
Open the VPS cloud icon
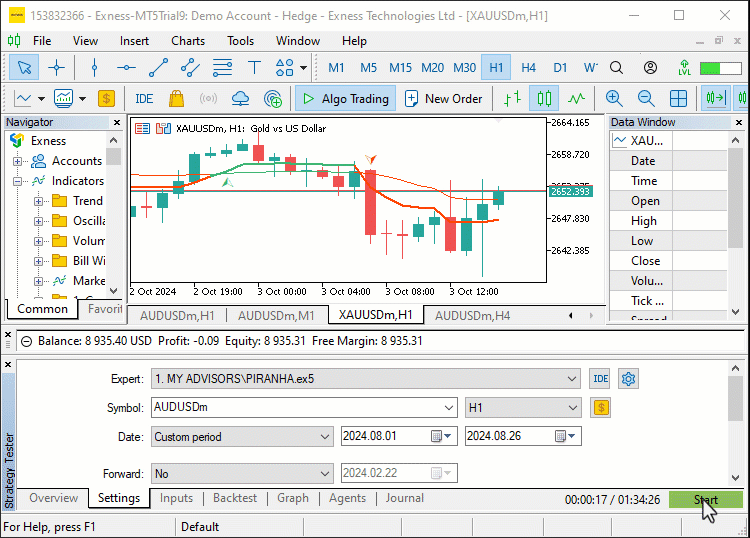240,99
